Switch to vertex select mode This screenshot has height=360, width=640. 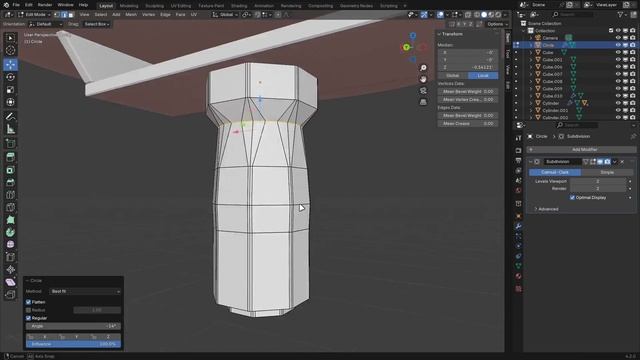pyautogui.click(x=57, y=15)
